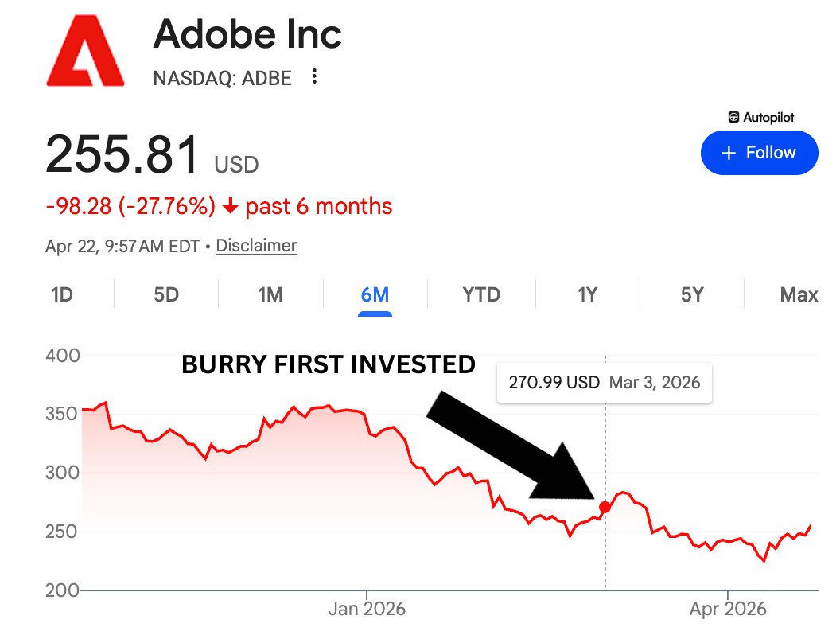The height and width of the screenshot is (635, 840).
Task: Show the Max time range chart
Action: [x=799, y=295]
